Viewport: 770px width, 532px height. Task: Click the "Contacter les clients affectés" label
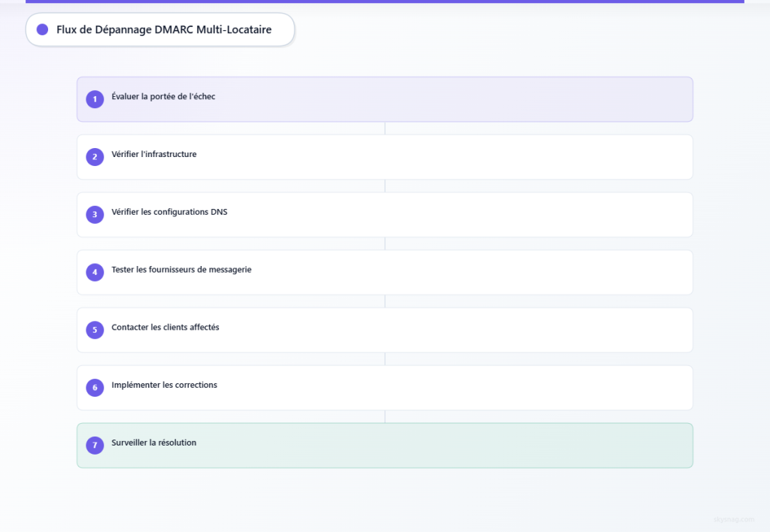tap(165, 328)
